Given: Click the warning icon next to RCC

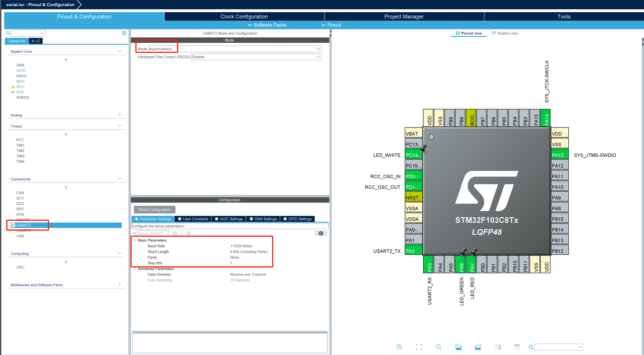Looking at the screenshot, I should tap(13, 87).
